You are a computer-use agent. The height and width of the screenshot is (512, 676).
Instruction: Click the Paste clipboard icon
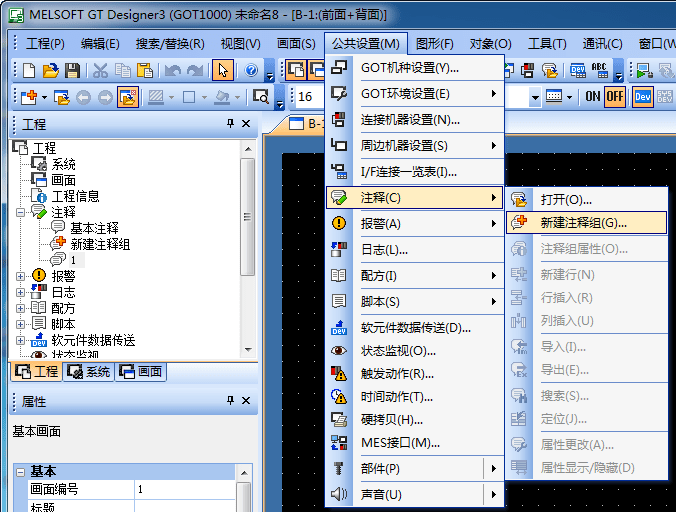pyautogui.click(x=144, y=70)
